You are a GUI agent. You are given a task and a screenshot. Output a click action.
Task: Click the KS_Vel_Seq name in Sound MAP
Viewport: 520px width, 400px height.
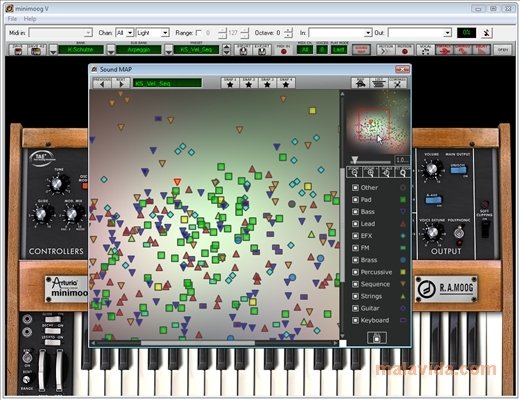pyautogui.click(x=167, y=83)
